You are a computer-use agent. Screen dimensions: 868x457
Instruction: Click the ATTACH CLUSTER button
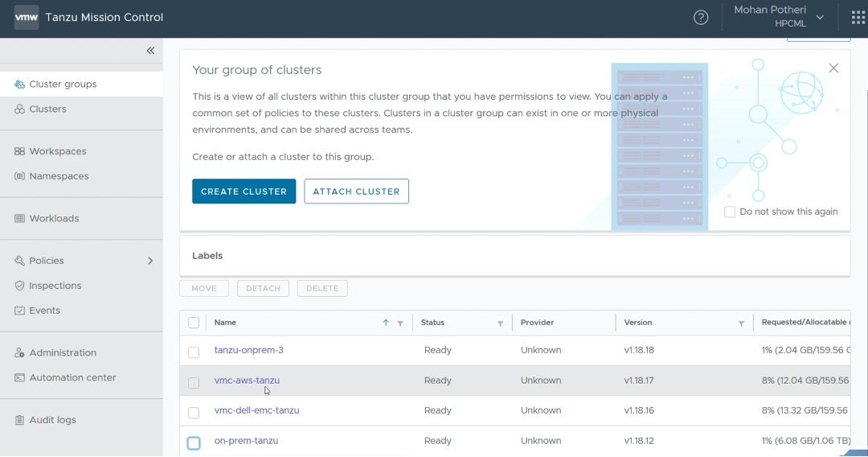[356, 191]
